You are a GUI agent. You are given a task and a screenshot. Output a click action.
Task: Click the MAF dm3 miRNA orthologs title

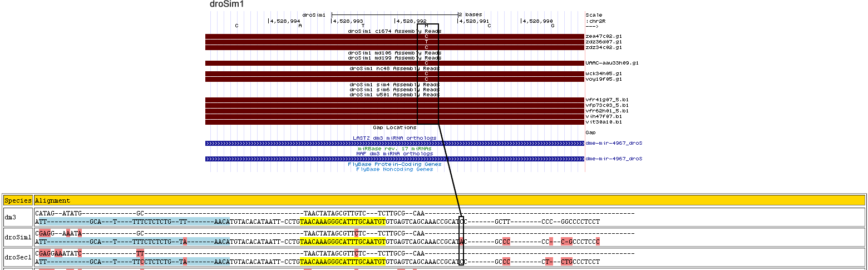point(394,154)
